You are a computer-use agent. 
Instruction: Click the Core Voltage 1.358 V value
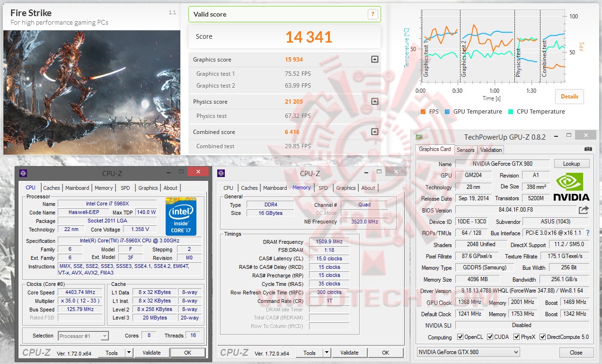(x=139, y=230)
